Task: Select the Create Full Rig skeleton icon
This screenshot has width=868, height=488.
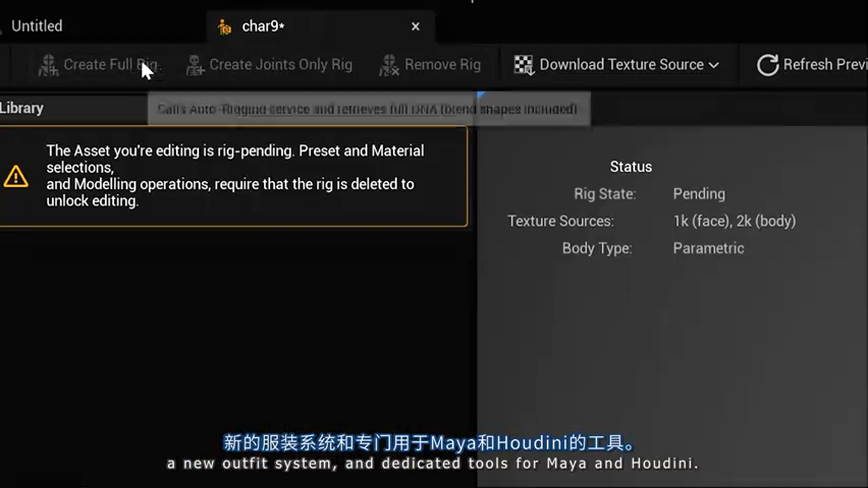Action: coord(47,65)
